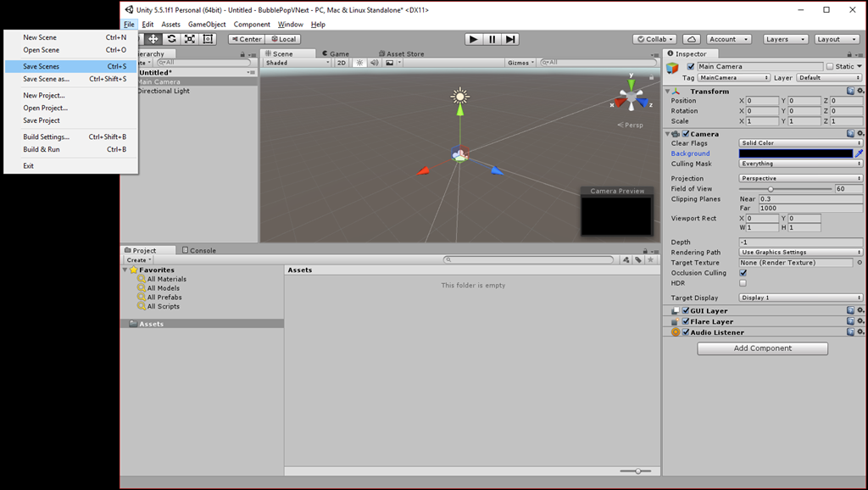Screen dimensions: 868x490
Task: Open Transform component gear menu
Action: (860, 91)
